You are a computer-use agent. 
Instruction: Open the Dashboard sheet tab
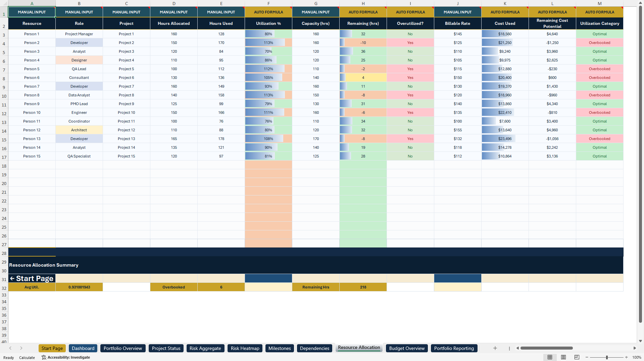point(83,348)
